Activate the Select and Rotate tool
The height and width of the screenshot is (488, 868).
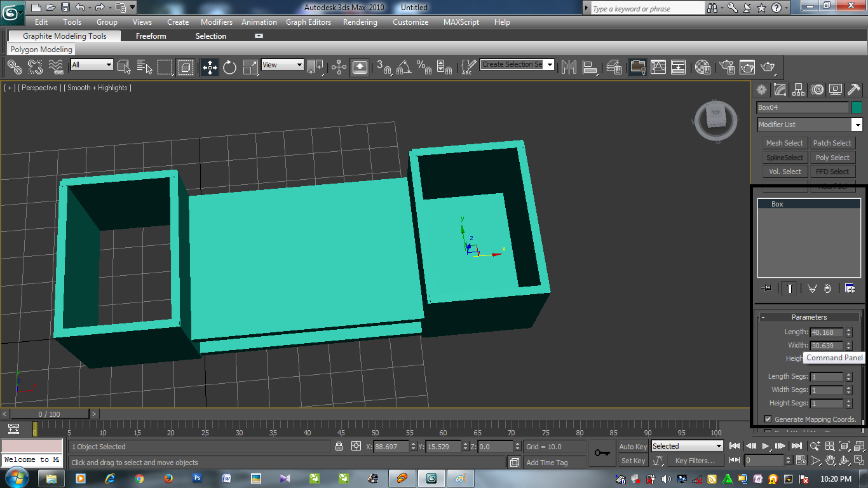pos(229,67)
